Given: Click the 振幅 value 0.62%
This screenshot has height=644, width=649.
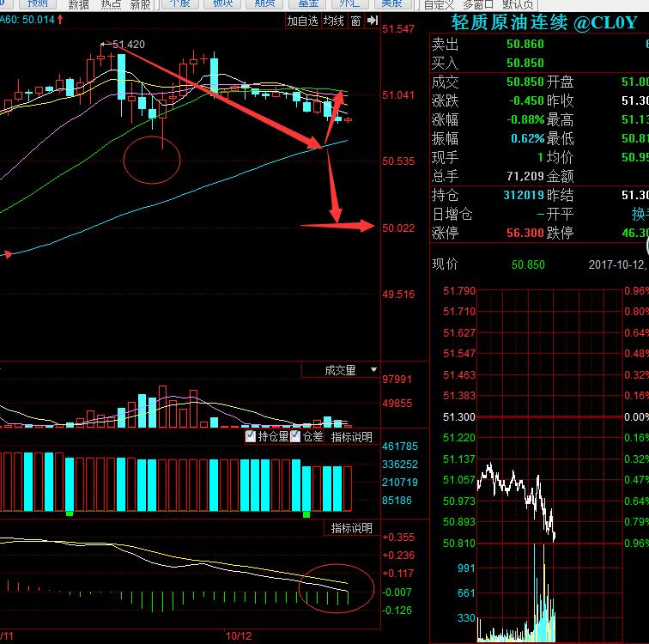Looking at the screenshot, I should point(527,138).
